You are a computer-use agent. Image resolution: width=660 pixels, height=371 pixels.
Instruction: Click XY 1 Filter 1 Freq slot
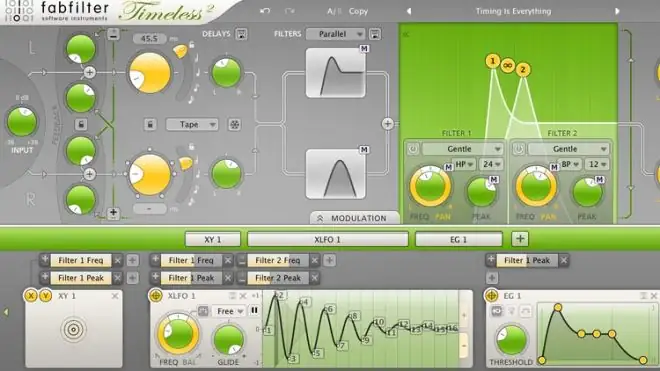coord(81,261)
